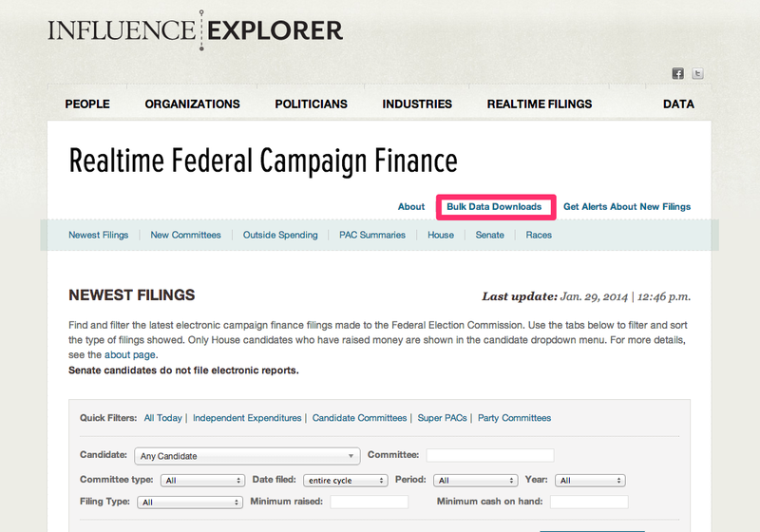Expand the Committee type dropdown

(x=202, y=480)
